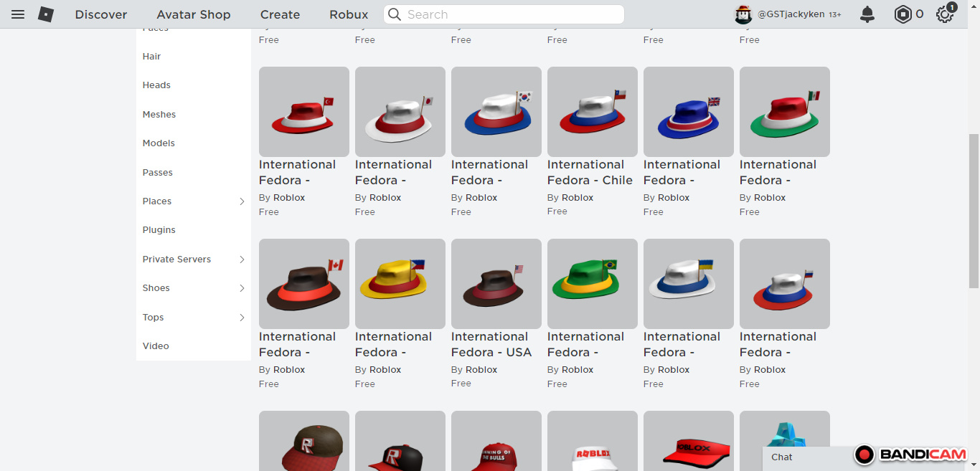The image size is (980, 471).
Task: Click the Robux balance icon
Action: coord(903,14)
